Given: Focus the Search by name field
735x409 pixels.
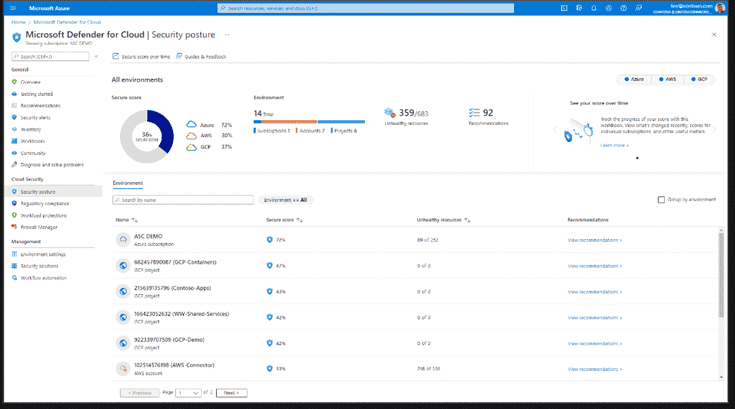Looking at the screenshot, I should [183, 200].
